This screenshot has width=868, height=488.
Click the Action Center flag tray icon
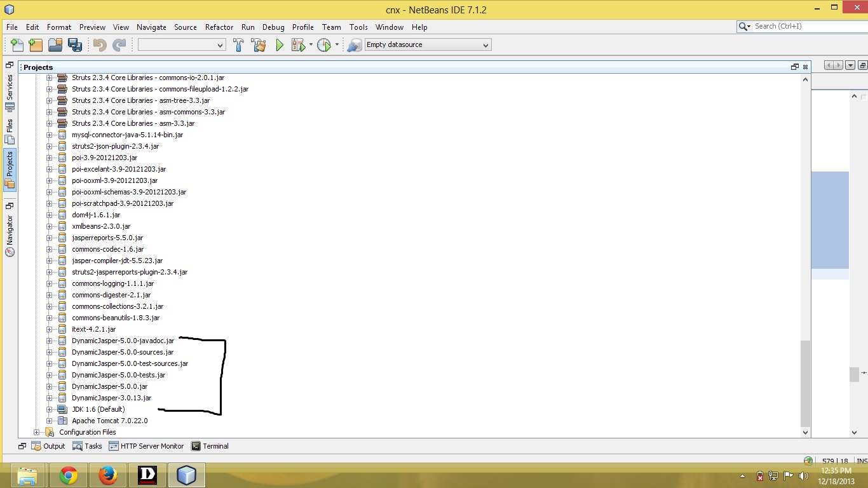(x=789, y=475)
